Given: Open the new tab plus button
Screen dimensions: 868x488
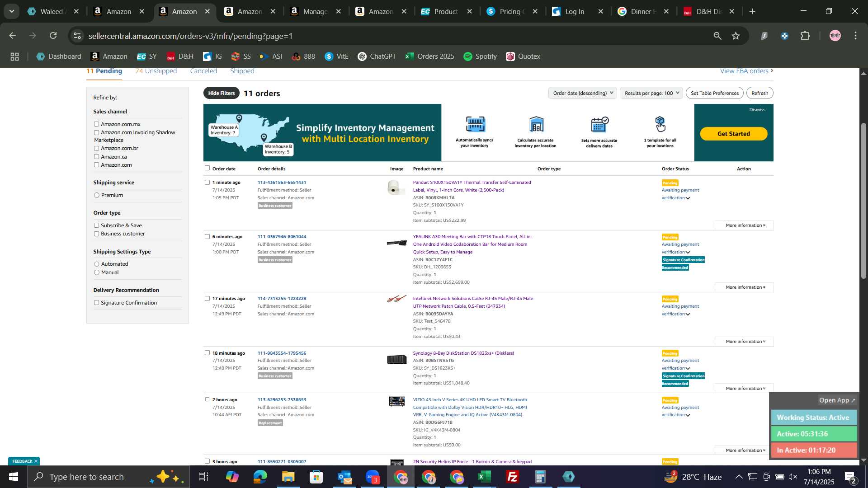Looking at the screenshot, I should (752, 11).
